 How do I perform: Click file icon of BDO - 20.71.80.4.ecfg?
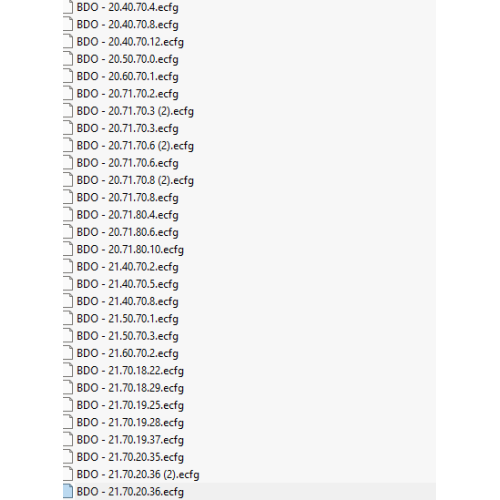[68, 215]
